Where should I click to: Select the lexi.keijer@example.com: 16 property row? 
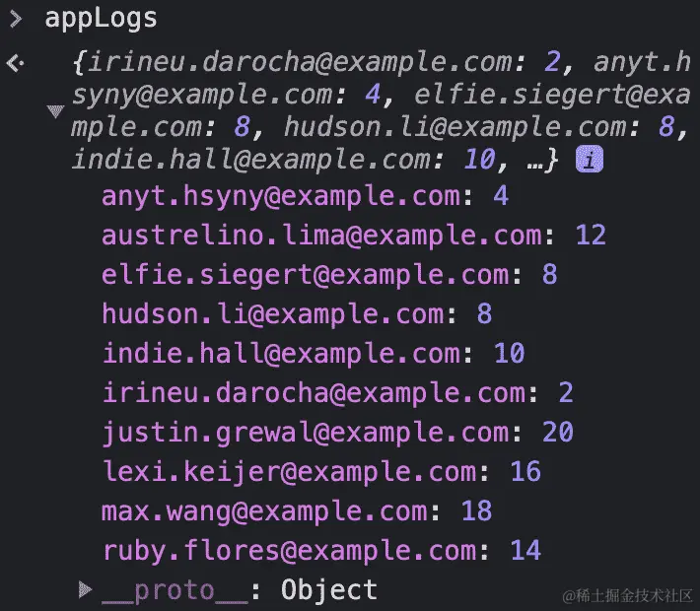point(321,471)
